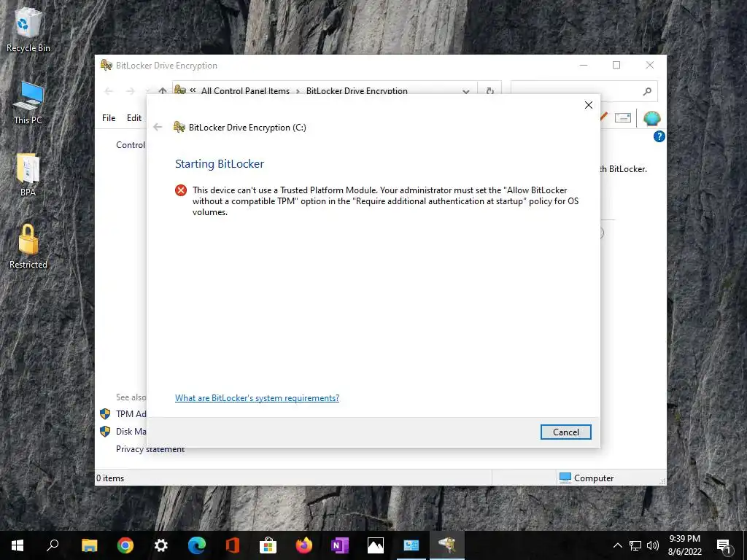The height and width of the screenshot is (560, 747).
Task: Click the network icon in system tray
Action: [x=635, y=545]
